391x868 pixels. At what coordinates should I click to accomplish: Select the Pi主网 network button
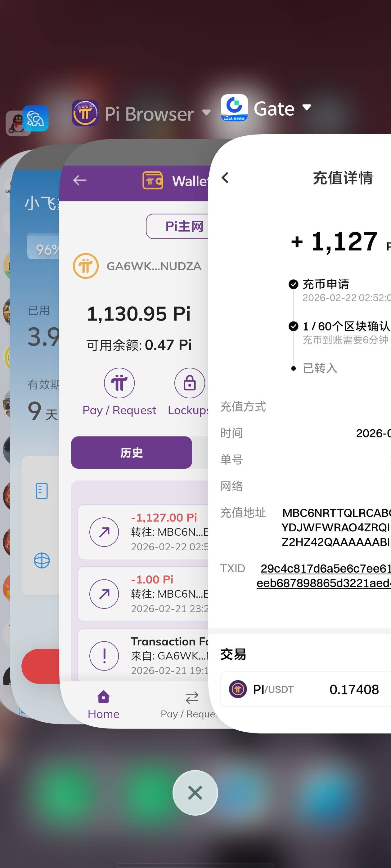(x=178, y=226)
